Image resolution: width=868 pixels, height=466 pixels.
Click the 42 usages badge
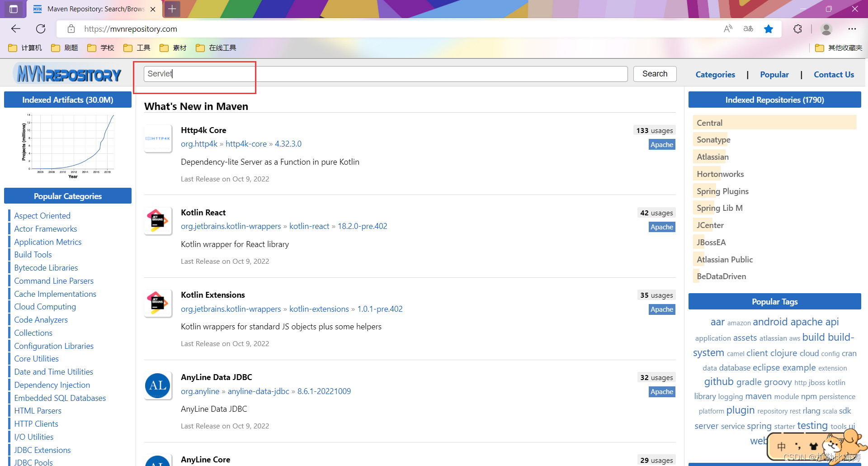point(656,213)
